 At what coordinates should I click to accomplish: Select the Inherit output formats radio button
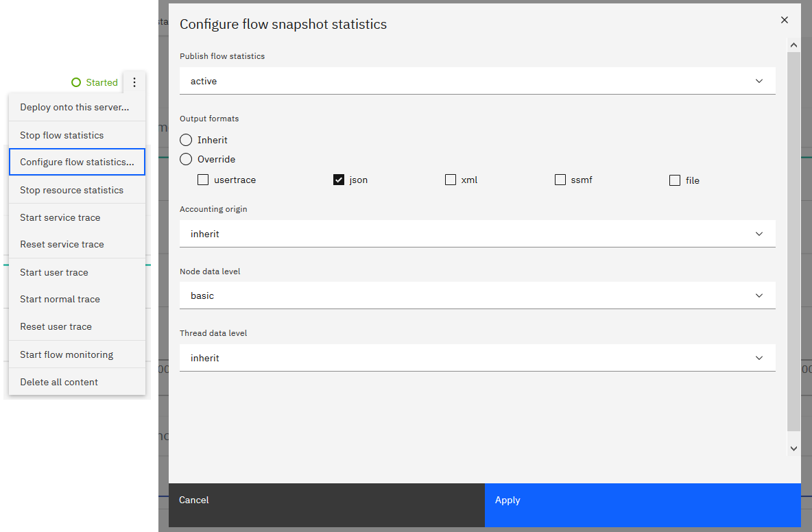coord(186,140)
